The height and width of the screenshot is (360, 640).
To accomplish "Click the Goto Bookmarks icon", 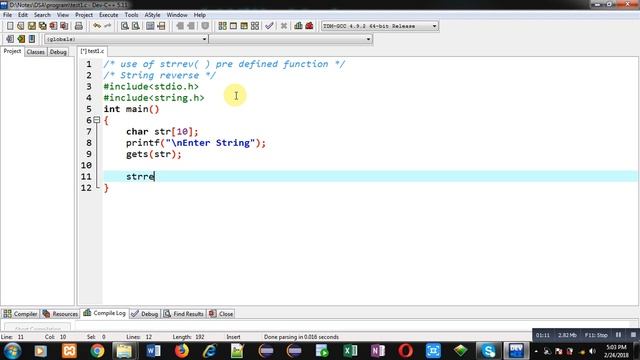I will [32, 39].
